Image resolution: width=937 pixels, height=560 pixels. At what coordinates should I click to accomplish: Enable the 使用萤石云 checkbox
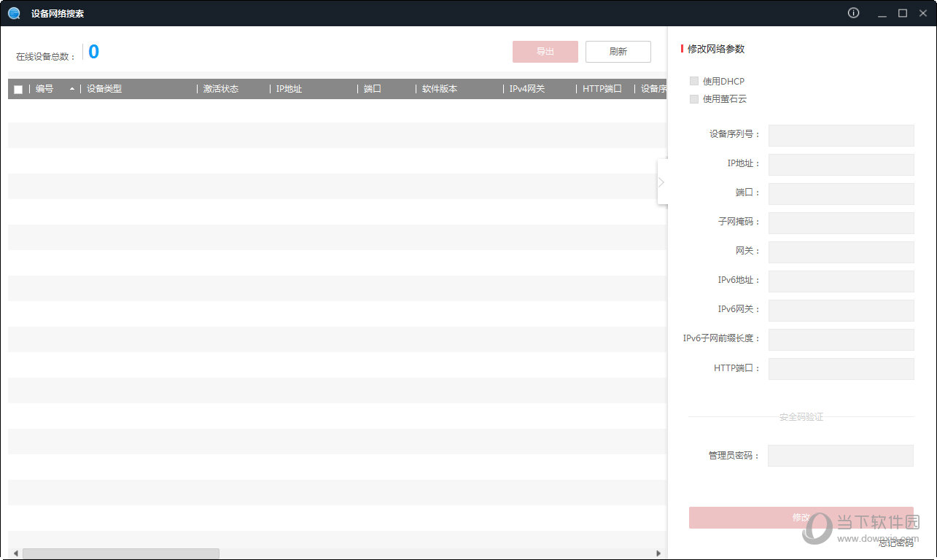pyautogui.click(x=694, y=98)
